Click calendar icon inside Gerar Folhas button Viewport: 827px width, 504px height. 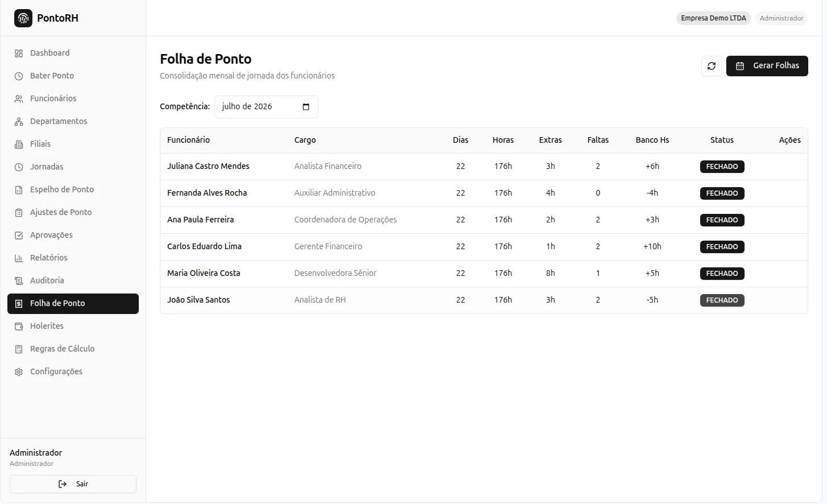pyautogui.click(x=740, y=66)
